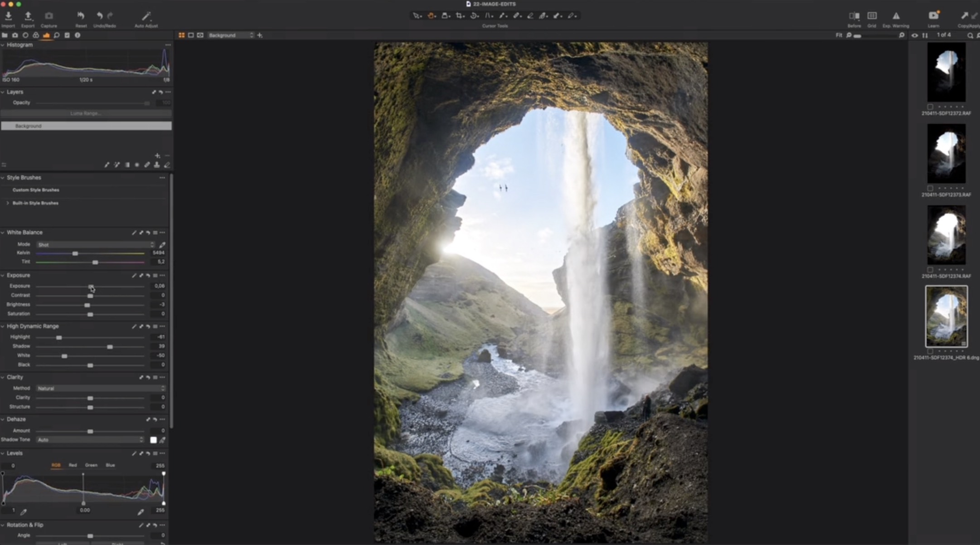Viewport: 980px width, 545px height.
Task: Click the Grid icon
Action: point(872,16)
